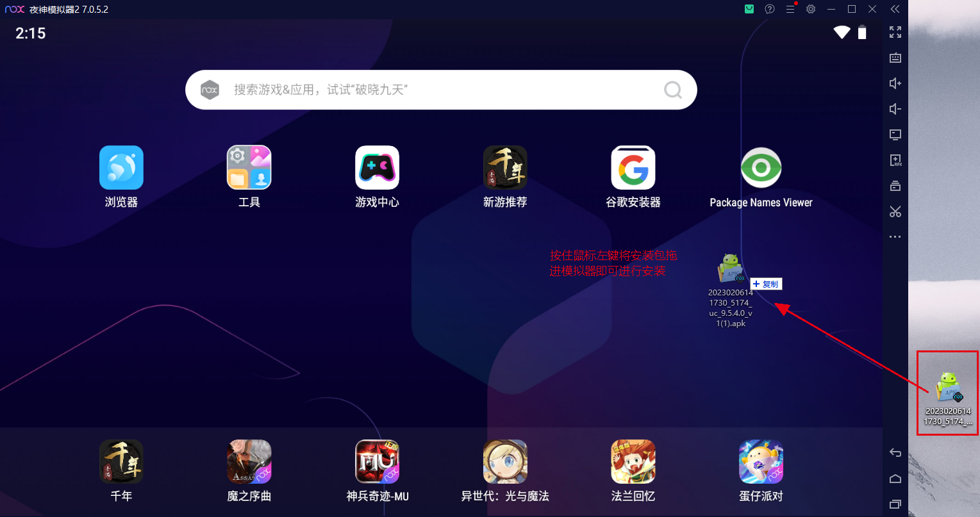Screen dimensions: 980x517
Task: Launch the 谷歌安装器 app
Action: 633,168
